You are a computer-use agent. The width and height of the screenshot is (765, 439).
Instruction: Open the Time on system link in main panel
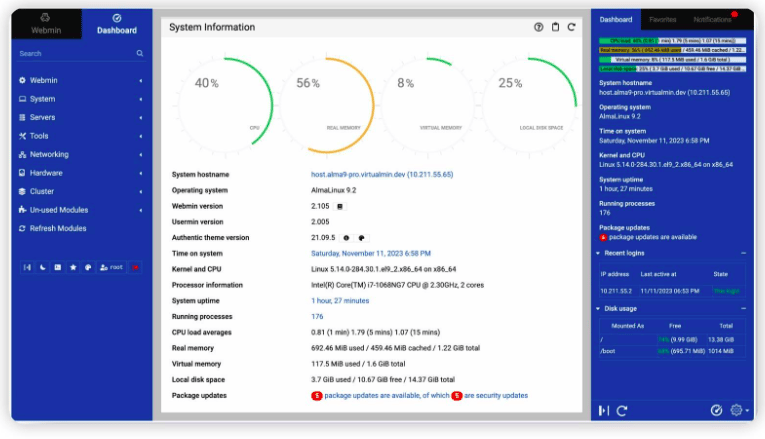tap(371, 253)
